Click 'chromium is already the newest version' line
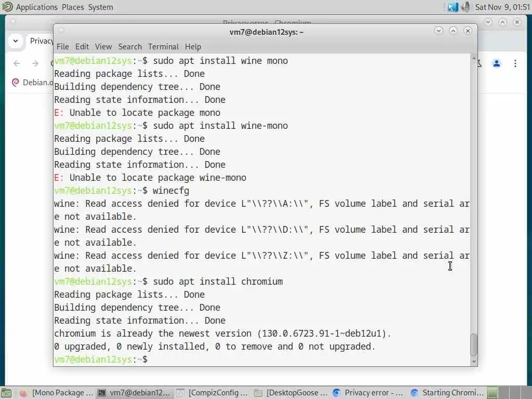Screen dimensions: 532x399 click(222, 334)
